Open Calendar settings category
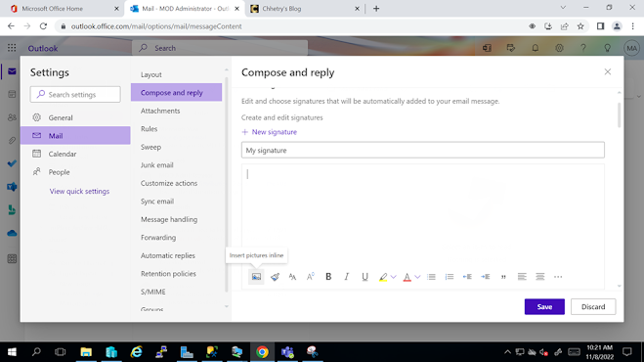This screenshot has width=644, height=362. pos(75,154)
